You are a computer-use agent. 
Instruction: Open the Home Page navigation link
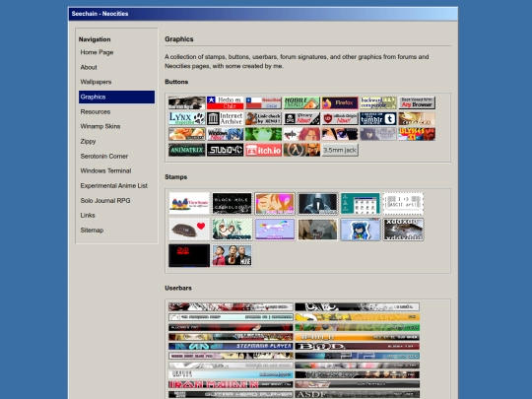tap(97, 52)
